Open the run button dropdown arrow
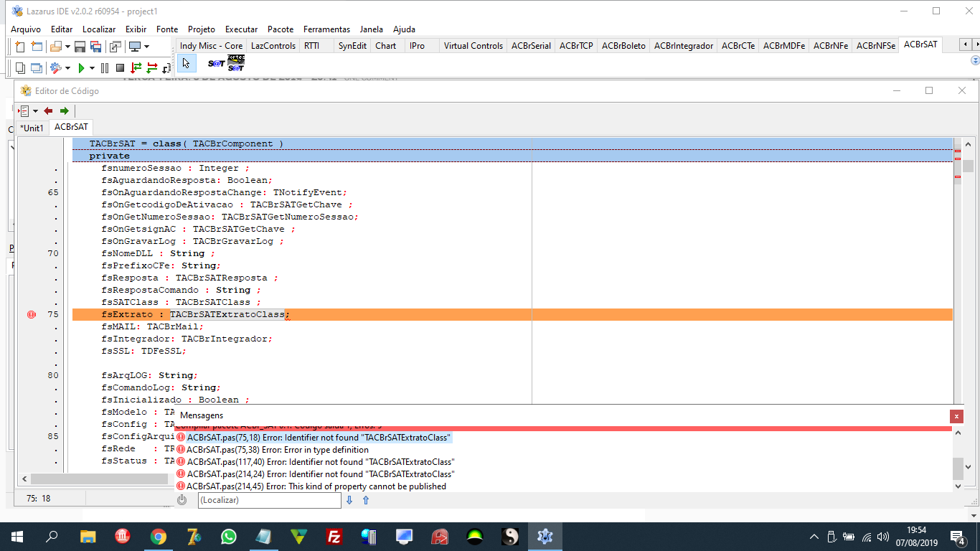 coord(92,68)
